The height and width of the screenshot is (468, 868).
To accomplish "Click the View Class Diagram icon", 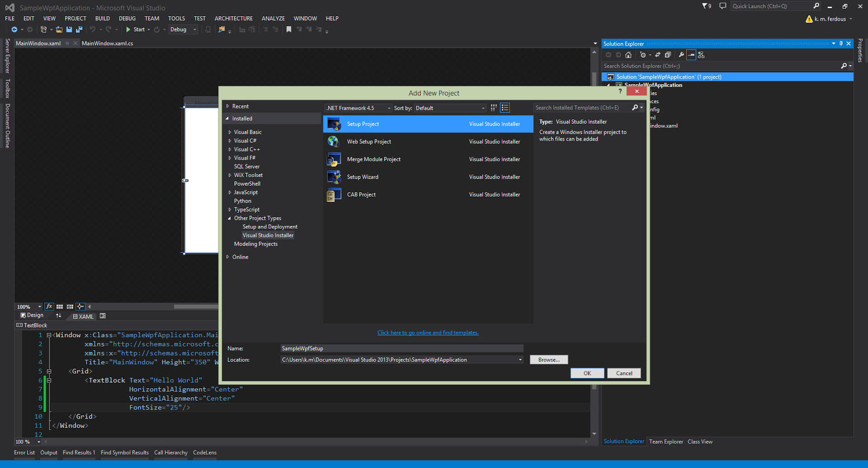I will point(701,55).
